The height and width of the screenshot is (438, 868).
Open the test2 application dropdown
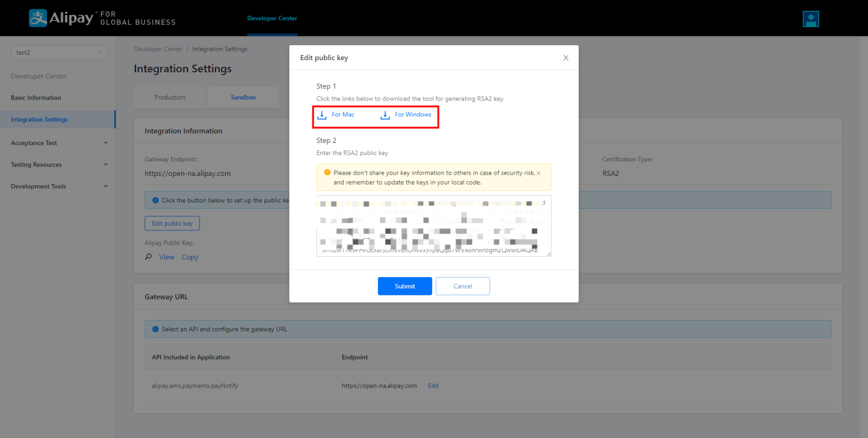pyautogui.click(x=59, y=53)
